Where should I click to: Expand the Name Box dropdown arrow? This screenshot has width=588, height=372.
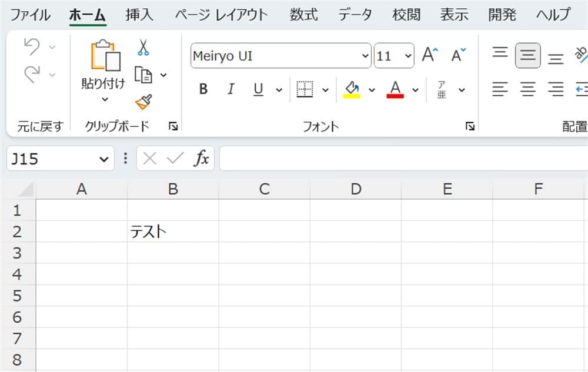point(103,159)
